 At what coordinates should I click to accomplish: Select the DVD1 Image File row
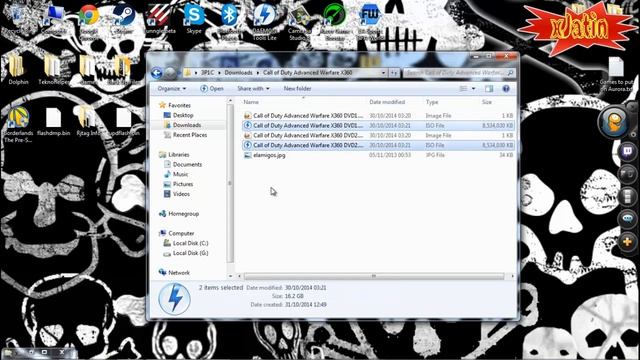[x=378, y=116]
